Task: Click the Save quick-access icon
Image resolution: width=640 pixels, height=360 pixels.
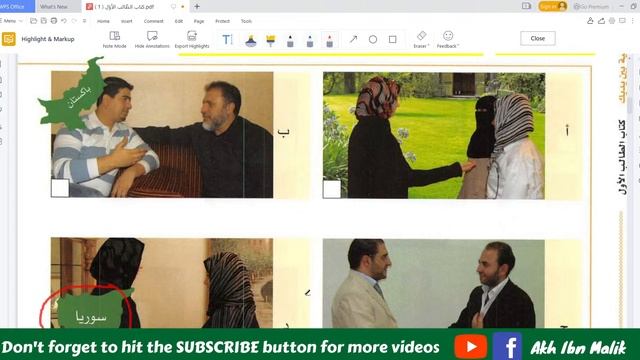Action: click(x=44, y=21)
